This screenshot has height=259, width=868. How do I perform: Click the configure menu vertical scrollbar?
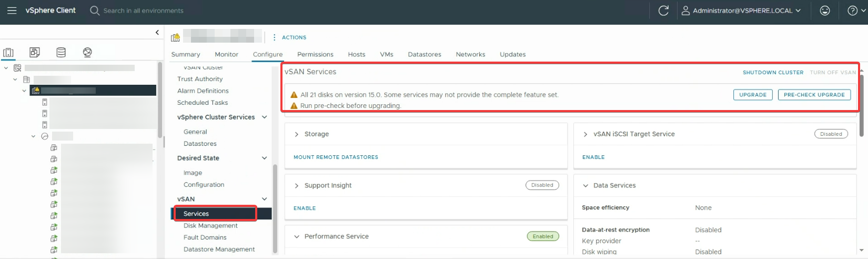pos(275,208)
